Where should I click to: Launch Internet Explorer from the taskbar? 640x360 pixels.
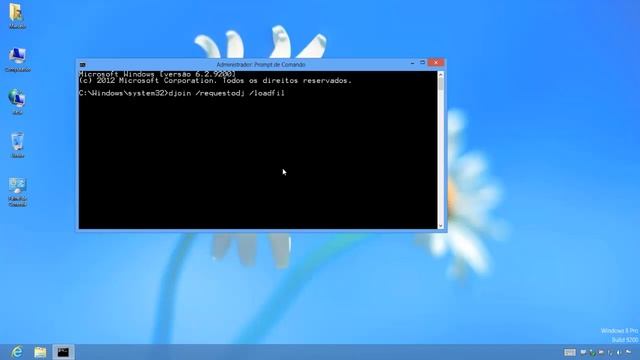click(x=17, y=352)
